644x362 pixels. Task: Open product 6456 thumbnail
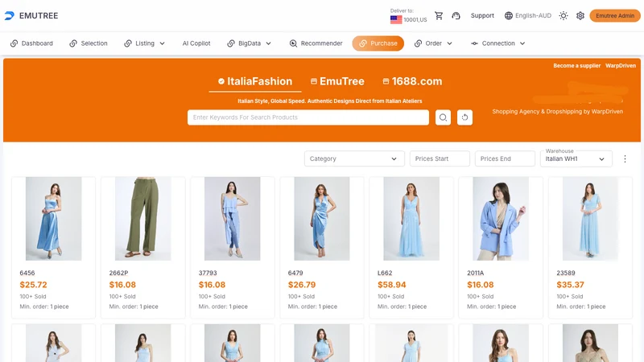click(53, 219)
